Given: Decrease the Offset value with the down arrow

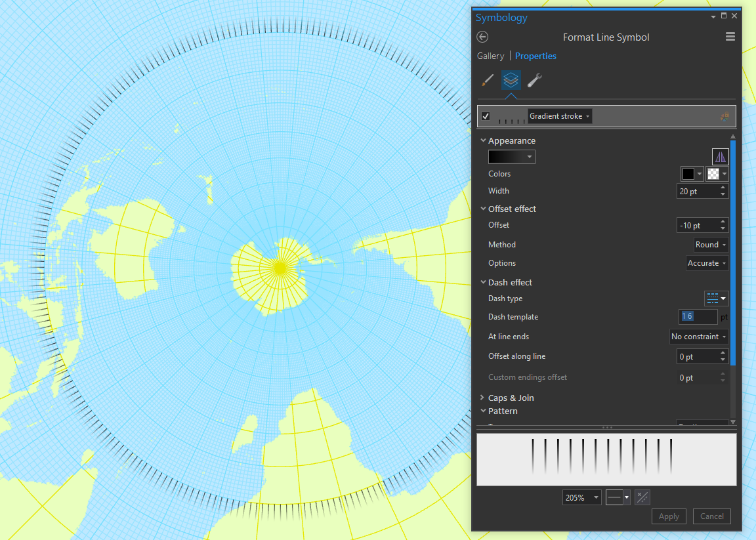Looking at the screenshot, I should pos(723,229).
